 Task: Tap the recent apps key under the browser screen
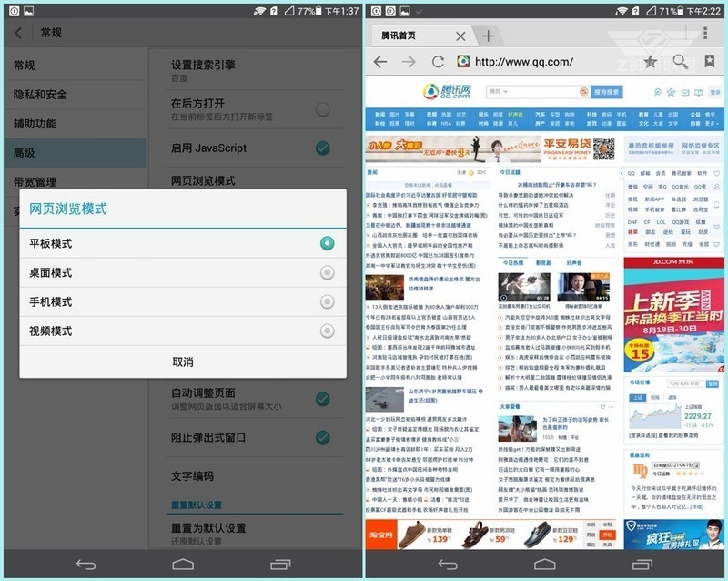pos(642,565)
